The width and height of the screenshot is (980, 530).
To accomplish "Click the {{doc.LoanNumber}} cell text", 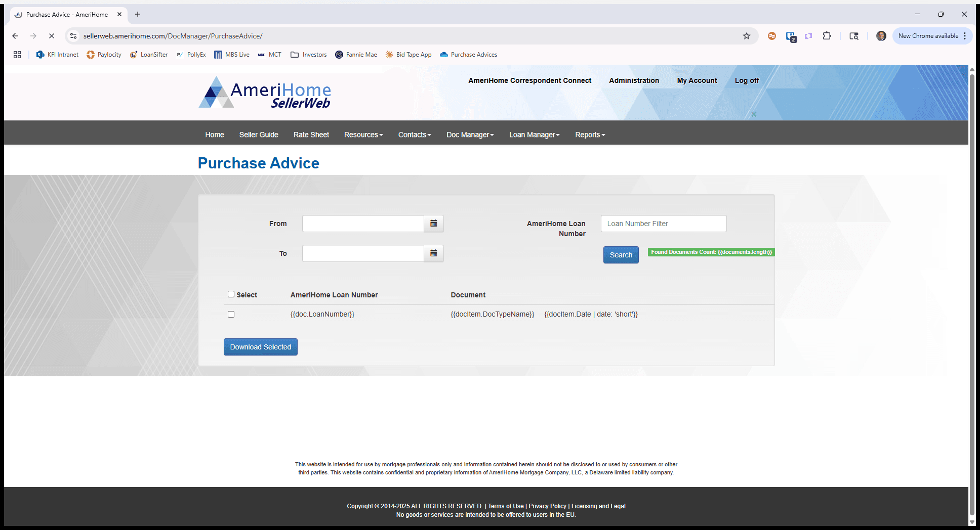I will click(x=322, y=314).
